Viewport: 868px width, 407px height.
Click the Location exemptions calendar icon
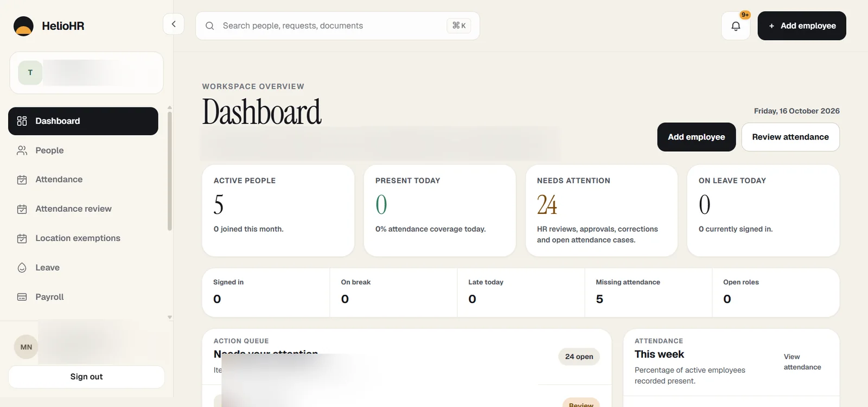tap(22, 238)
